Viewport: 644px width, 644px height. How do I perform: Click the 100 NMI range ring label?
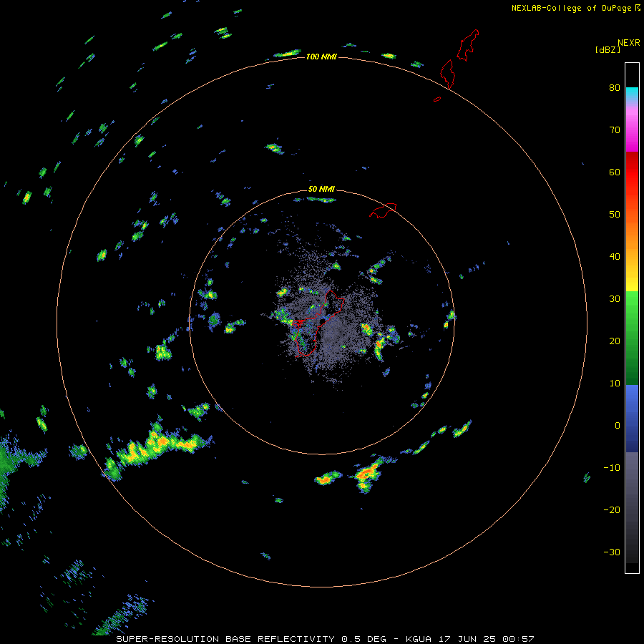(x=321, y=57)
